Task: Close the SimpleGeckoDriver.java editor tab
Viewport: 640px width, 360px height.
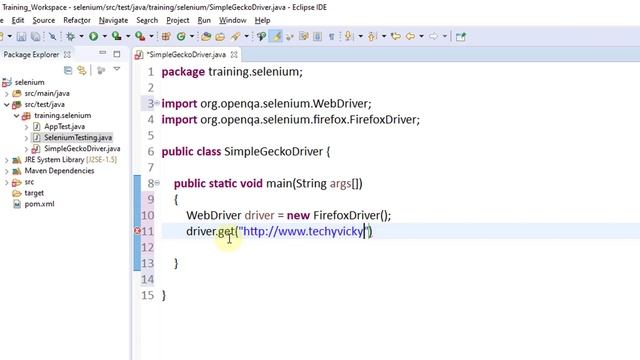Action: (x=234, y=54)
